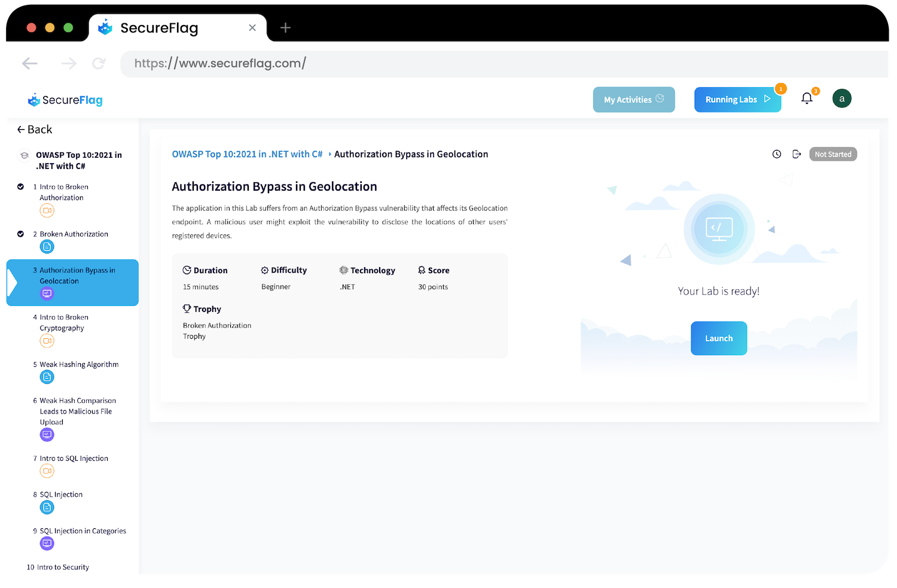Click the video icon under Intro to Broken Authorization
Viewport: 897px width, 588px height.
(x=47, y=210)
